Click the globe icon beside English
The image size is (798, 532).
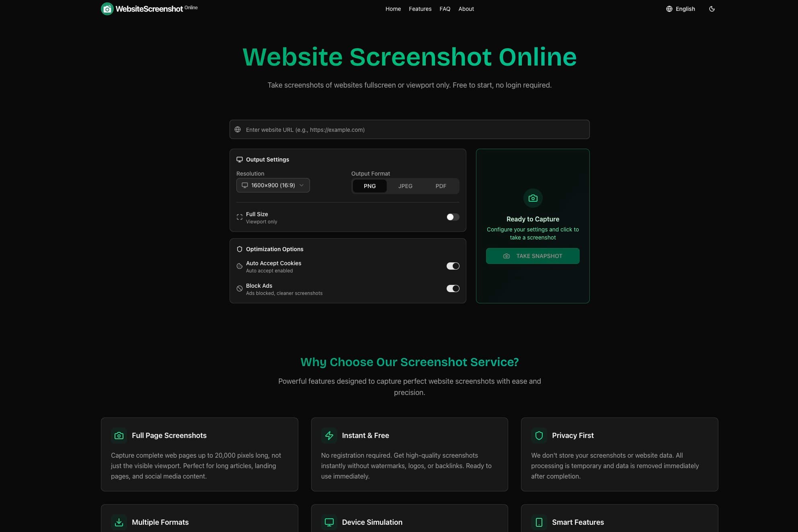(x=669, y=9)
